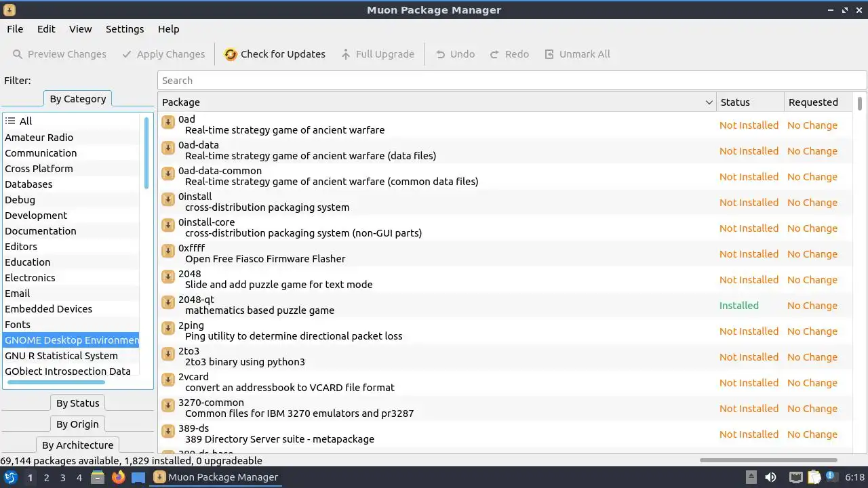This screenshot has height=488, width=868.
Task: Select the By Category filter tab
Action: click(78, 99)
